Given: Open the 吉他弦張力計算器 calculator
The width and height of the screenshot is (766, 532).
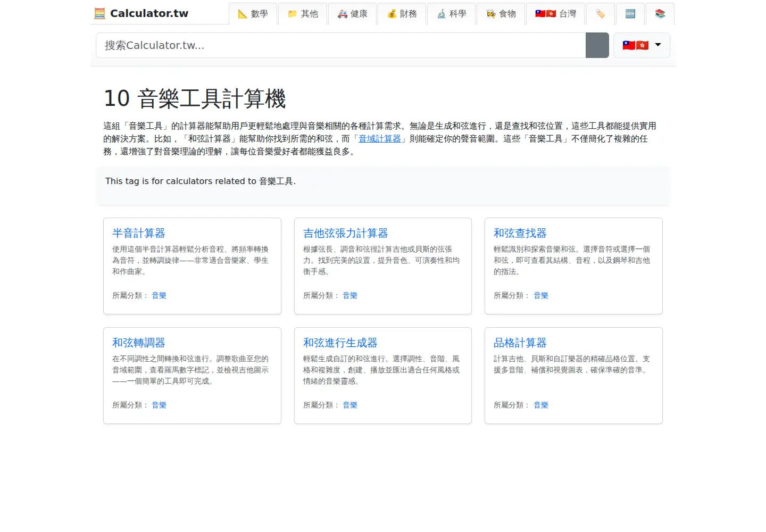Looking at the screenshot, I should pos(346,233).
